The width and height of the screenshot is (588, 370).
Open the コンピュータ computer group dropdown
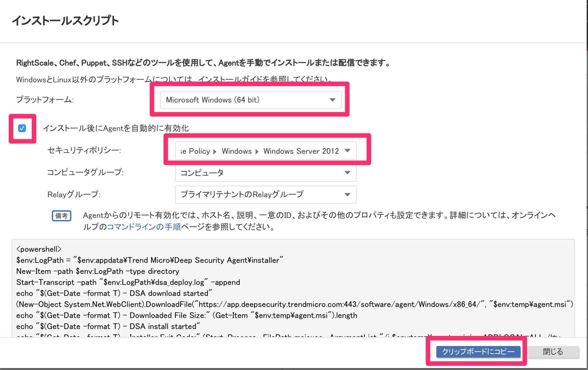(265, 173)
